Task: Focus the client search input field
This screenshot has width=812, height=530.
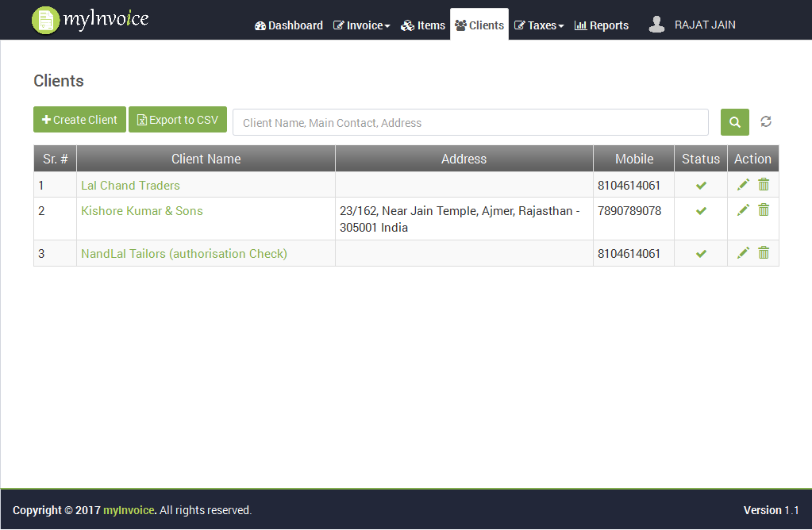Action: click(x=470, y=123)
